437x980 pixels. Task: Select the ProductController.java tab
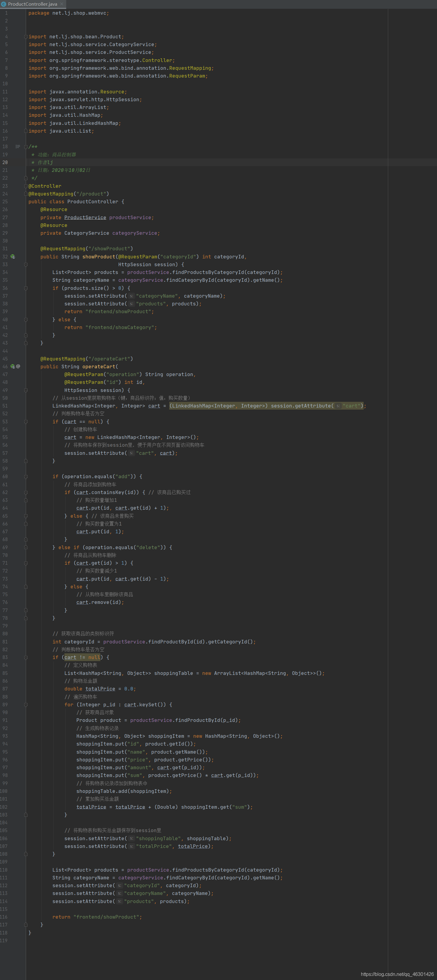(33, 4)
